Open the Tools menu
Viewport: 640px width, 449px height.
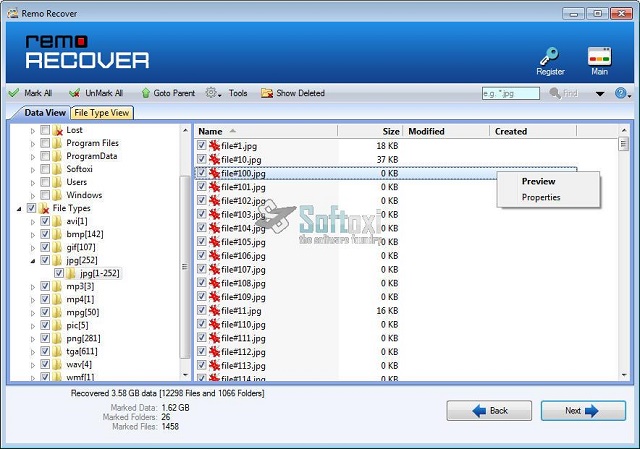238,93
